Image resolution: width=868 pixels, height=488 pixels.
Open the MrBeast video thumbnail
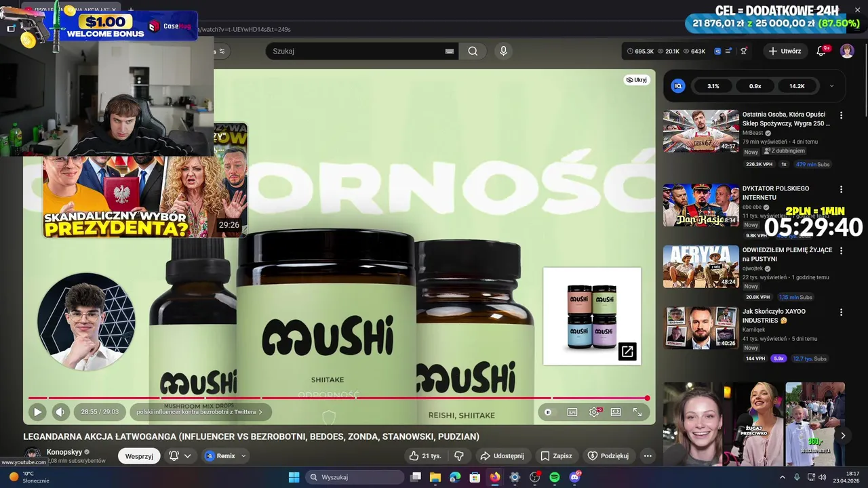[x=701, y=131]
